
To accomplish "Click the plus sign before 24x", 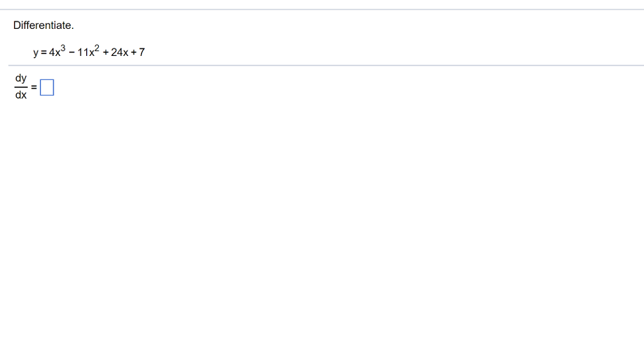I will click(106, 53).
